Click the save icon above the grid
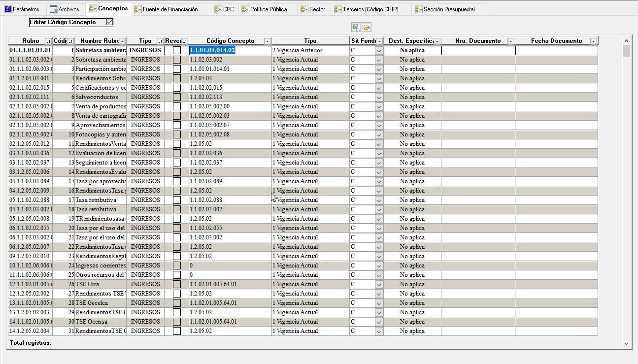The height and width of the screenshot is (364, 638). [x=356, y=27]
